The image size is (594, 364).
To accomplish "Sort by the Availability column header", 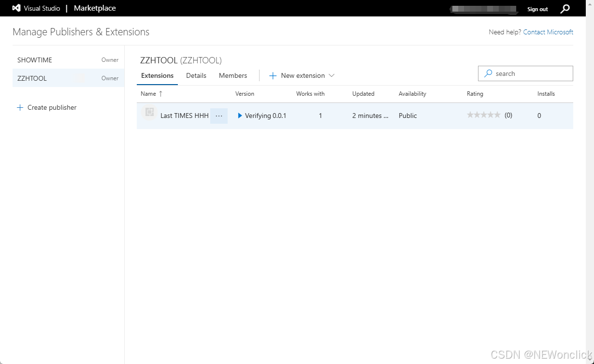I will (412, 94).
